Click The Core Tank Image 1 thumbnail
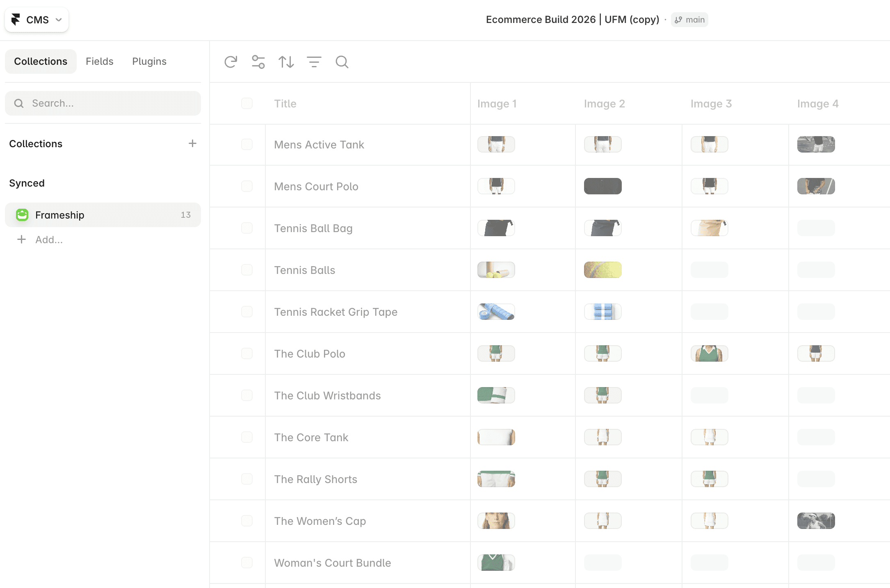The width and height of the screenshot is (890, 588). (496, 437)
